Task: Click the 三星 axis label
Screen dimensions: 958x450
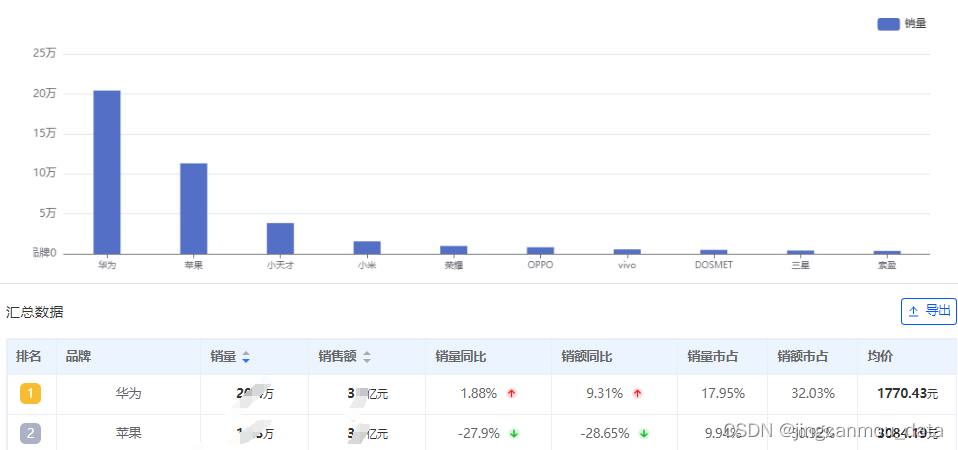Action: tap(800, 266)
